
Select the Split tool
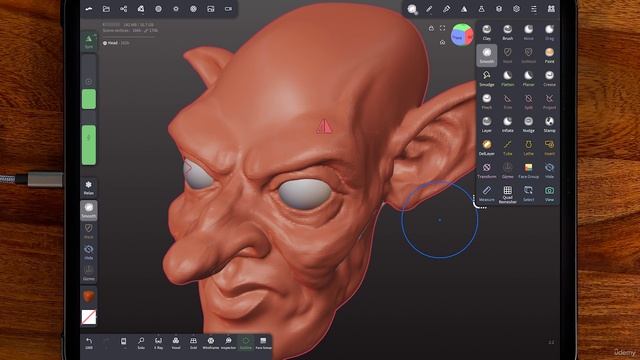[529, 101]
